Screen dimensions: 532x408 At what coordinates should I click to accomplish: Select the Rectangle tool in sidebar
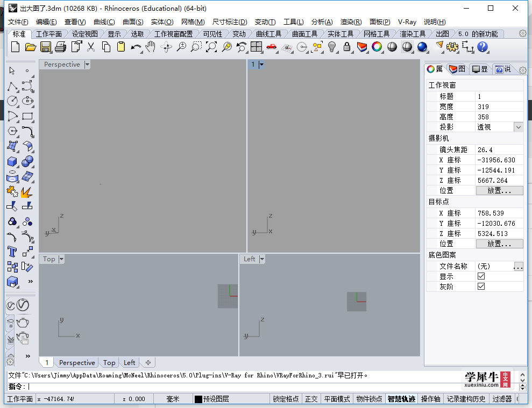(x=27, y=116)
